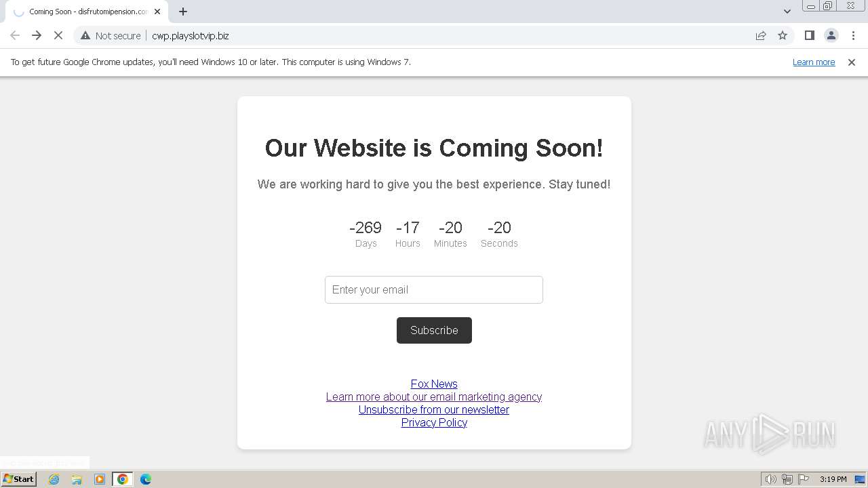Focus the Enter your email field
The height and width of the screenshot is (488, 868).
click(x=434, y=289)
